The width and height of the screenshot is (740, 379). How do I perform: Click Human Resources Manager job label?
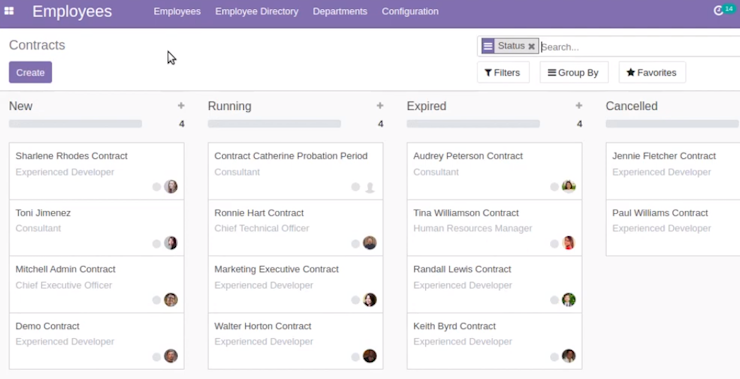point(472,228)
